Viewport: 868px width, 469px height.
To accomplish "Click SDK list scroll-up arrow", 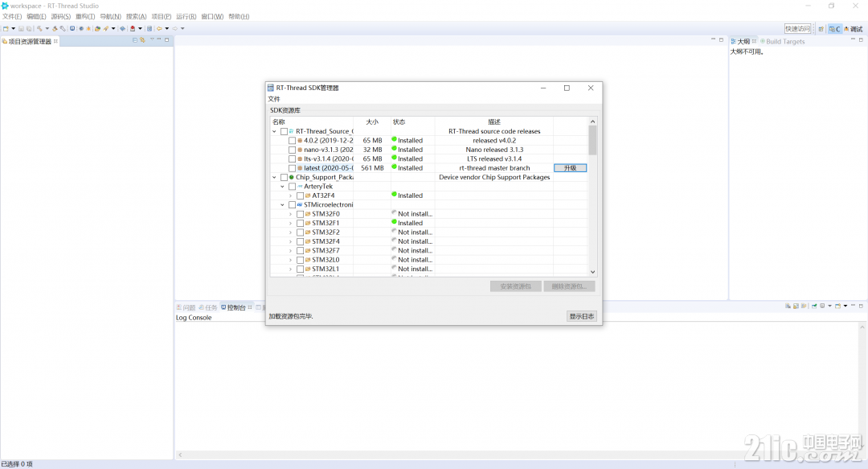I will (x=592, y=121).
